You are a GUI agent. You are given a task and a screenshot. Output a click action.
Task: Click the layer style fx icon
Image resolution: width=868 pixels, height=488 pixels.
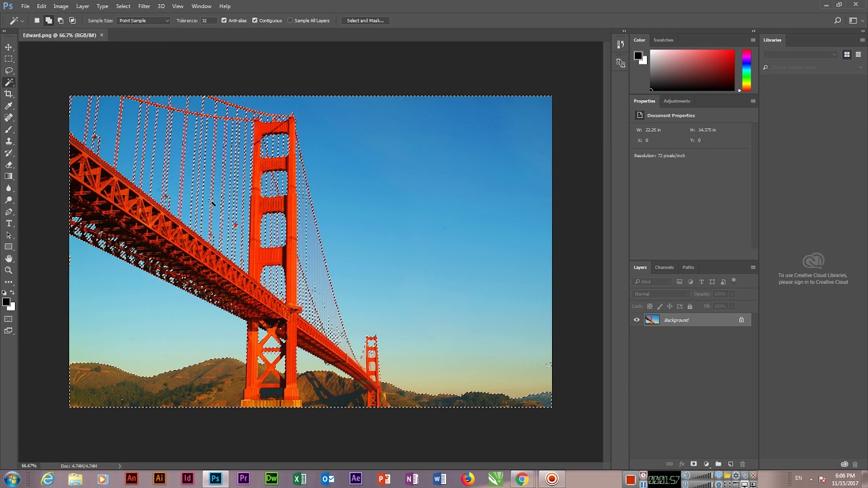coord(682,464)
